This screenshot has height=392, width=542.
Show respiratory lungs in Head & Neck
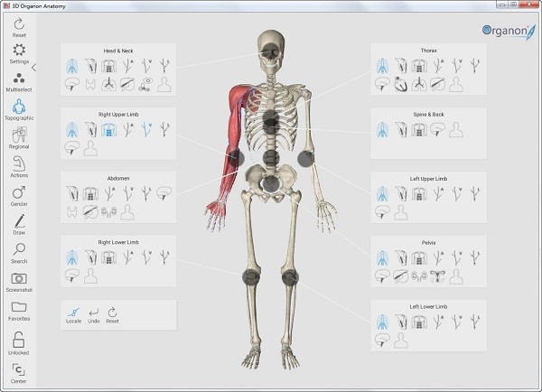point(109,84)
